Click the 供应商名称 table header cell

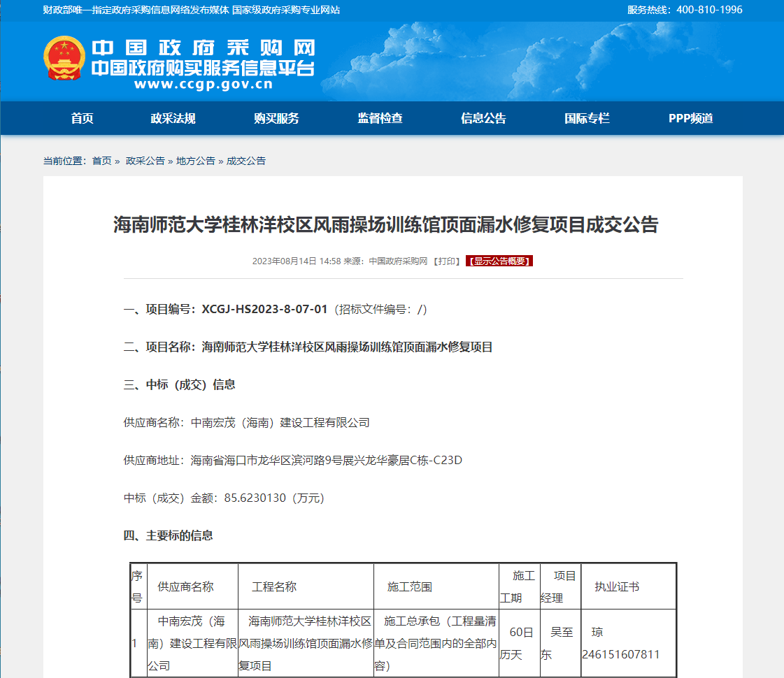(192, 587)
